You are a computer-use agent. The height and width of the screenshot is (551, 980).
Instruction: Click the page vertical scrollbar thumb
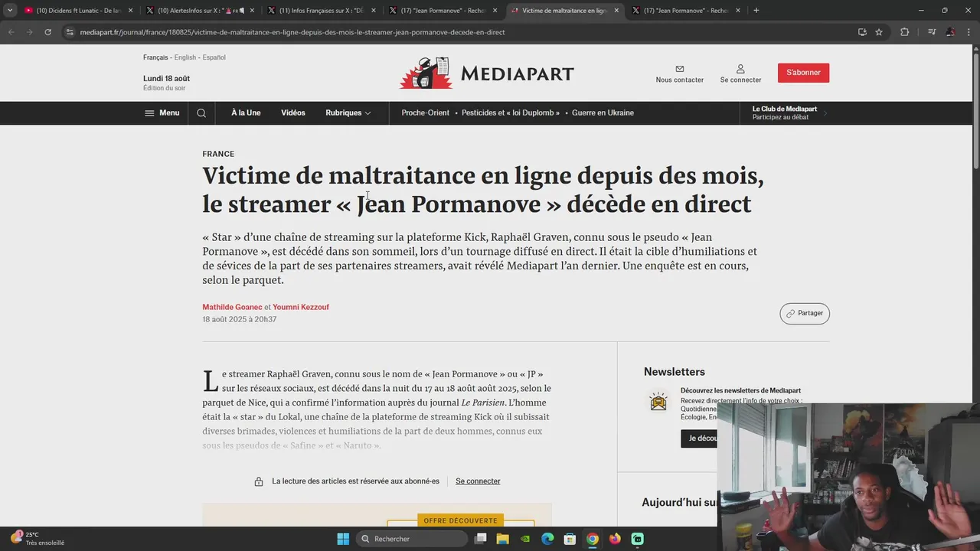975,111
